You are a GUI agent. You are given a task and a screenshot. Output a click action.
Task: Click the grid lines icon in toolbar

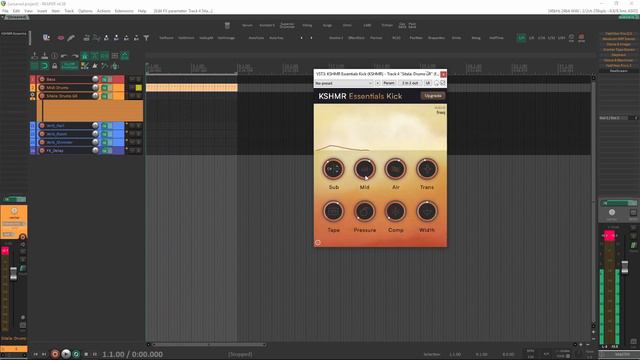pyautogui.click(x=115, y=56)
